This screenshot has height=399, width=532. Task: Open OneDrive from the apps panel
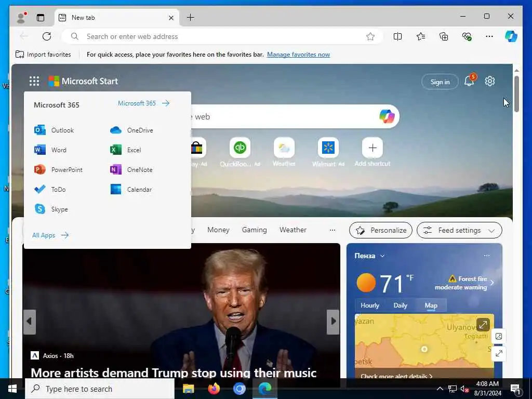tap(131, 130)
